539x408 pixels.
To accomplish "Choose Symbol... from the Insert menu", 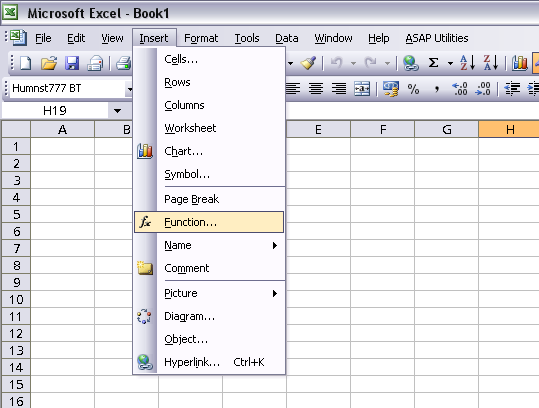I will tap(209, 174).
